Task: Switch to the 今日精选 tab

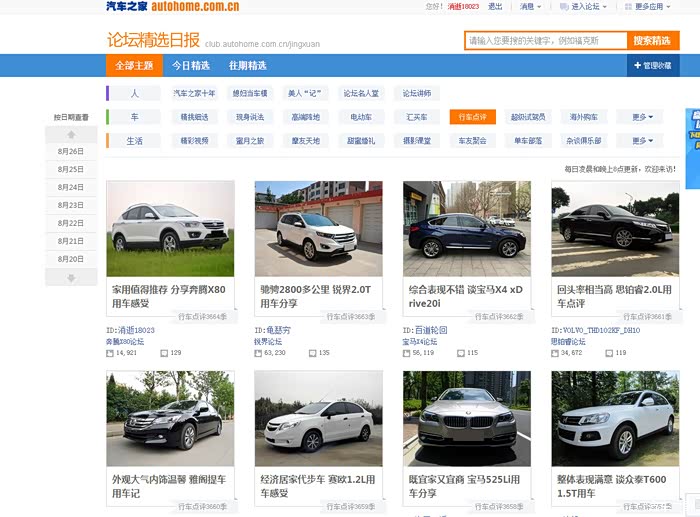Action: coord(190,65)
